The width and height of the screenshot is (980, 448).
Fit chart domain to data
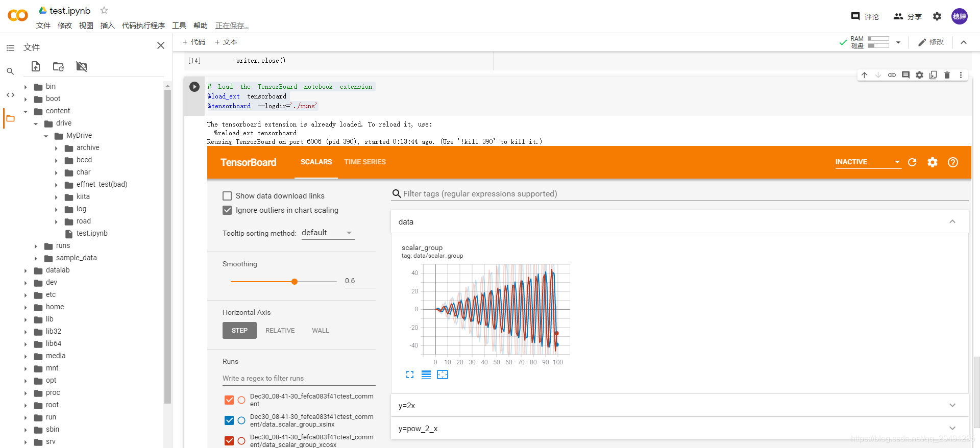pos(443,375)
